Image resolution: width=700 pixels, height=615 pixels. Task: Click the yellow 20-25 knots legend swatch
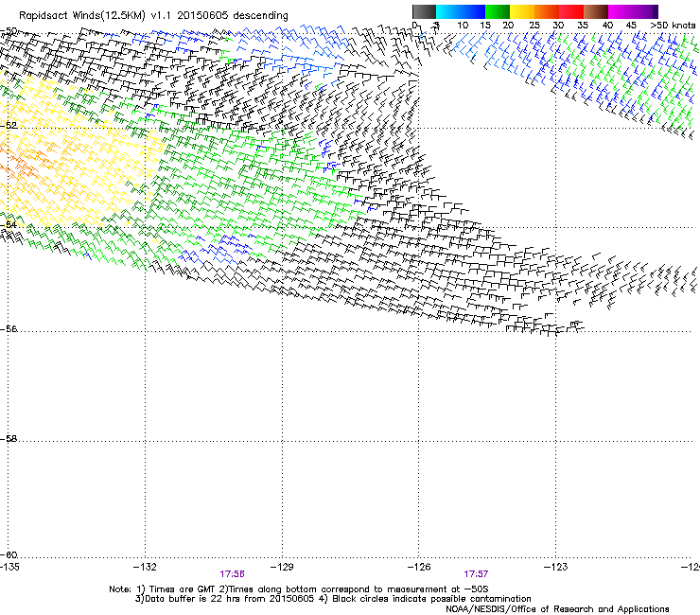522,11
